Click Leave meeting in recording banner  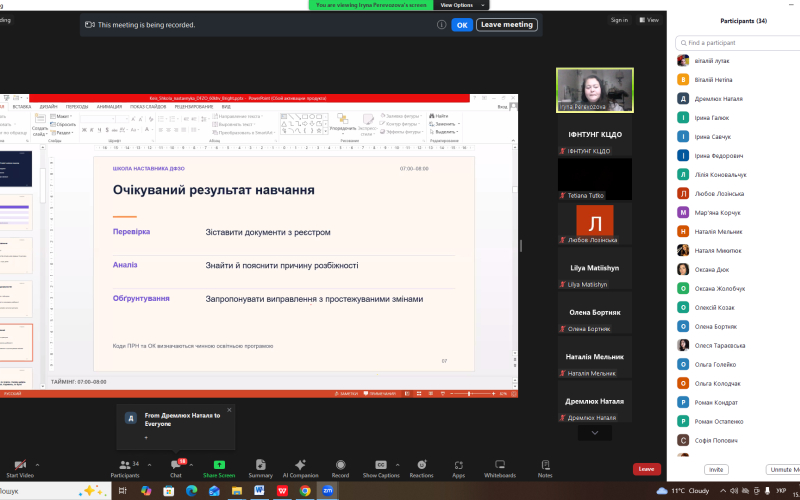(507, 24)
